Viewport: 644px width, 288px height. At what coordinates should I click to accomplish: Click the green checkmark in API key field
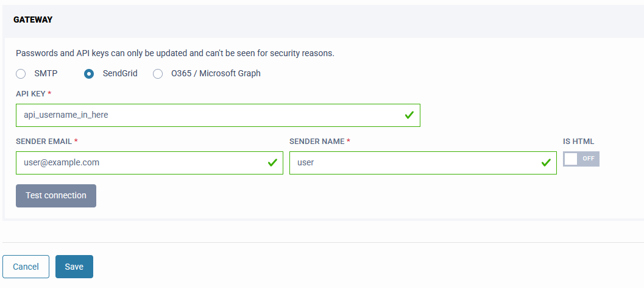pos(409,115)
